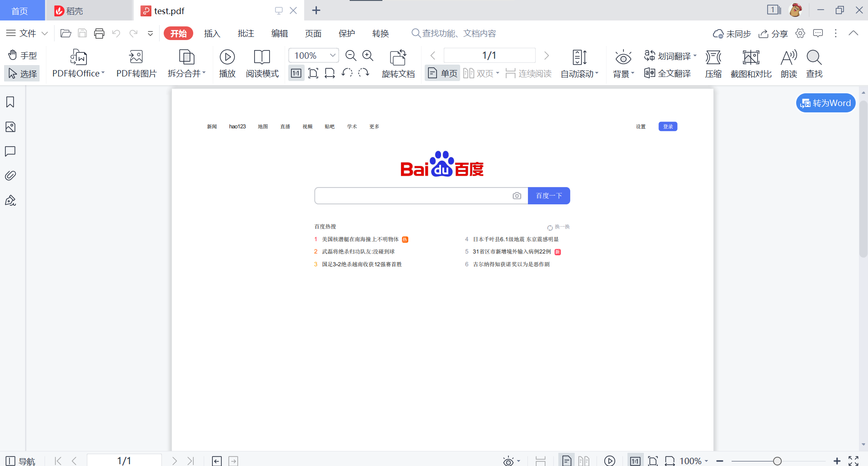The image size is (868, 466).
Task: Click 查找功能、文档内容 search box
Action: point(454,33)
